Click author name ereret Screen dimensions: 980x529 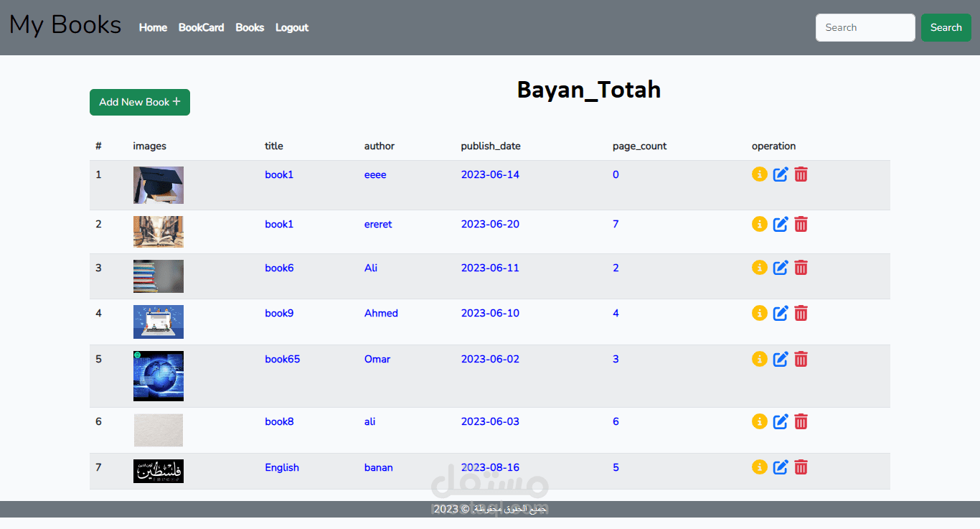[378, 224]
